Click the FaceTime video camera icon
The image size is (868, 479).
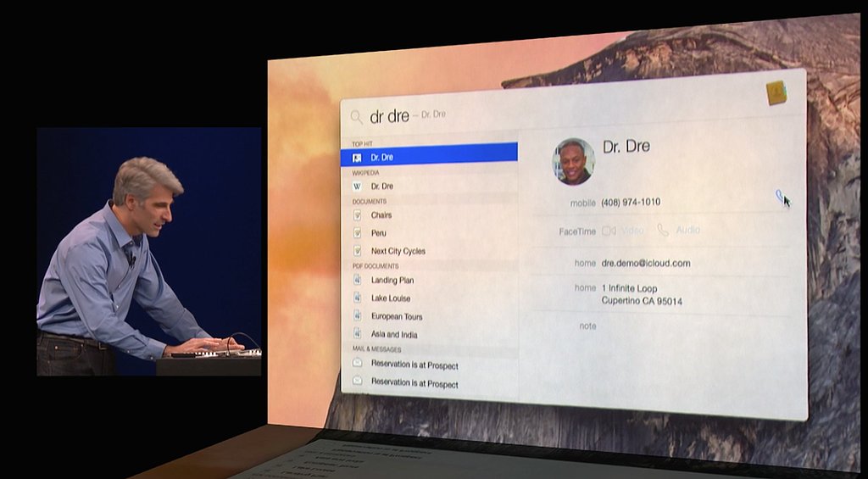[x=609, y=231]
